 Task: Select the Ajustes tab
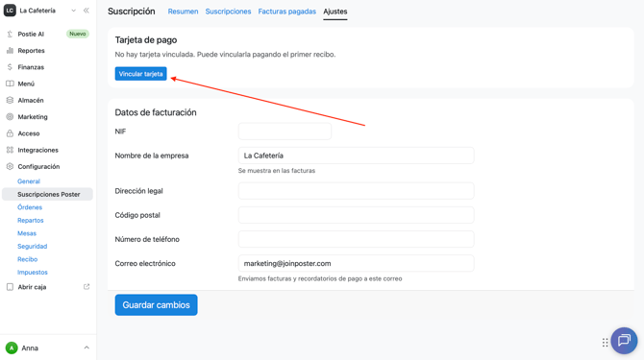[x=335, y=12]
